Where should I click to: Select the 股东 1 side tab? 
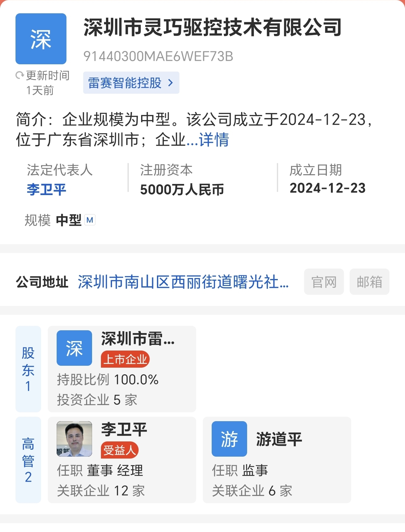point(28,369)
